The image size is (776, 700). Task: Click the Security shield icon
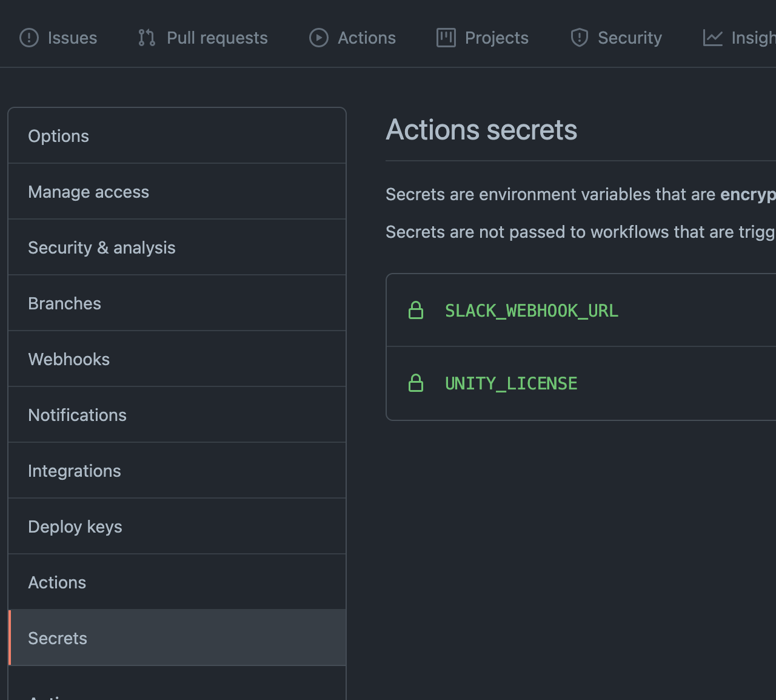pos(579,38)
